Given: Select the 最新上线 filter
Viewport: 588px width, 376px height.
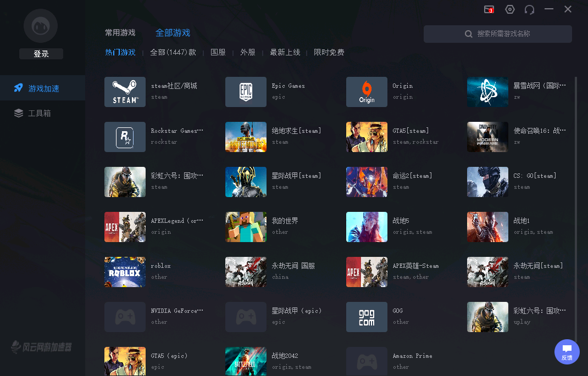Looking at the screenshot, I should pos(285,52).
